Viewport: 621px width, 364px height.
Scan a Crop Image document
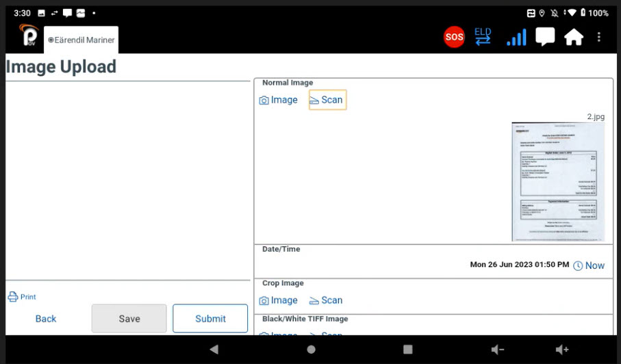(326, 300)
